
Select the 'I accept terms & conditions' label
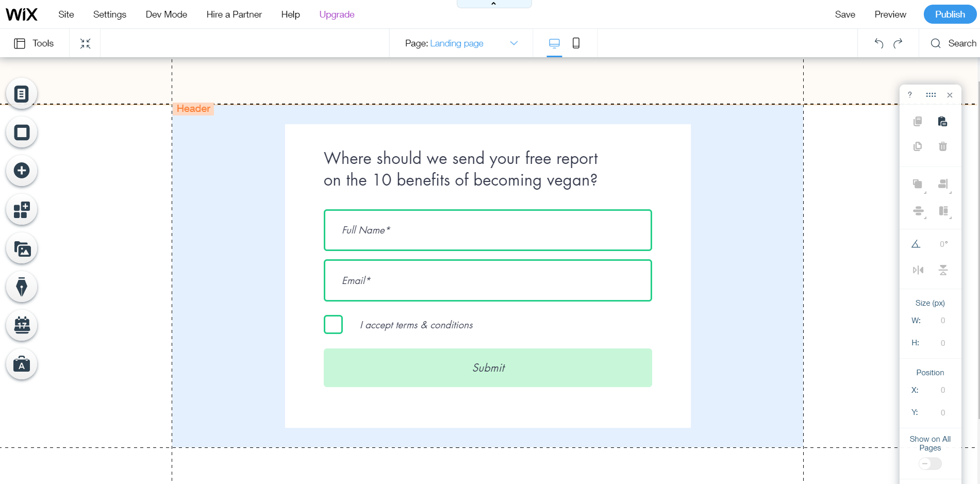point(417,325)
